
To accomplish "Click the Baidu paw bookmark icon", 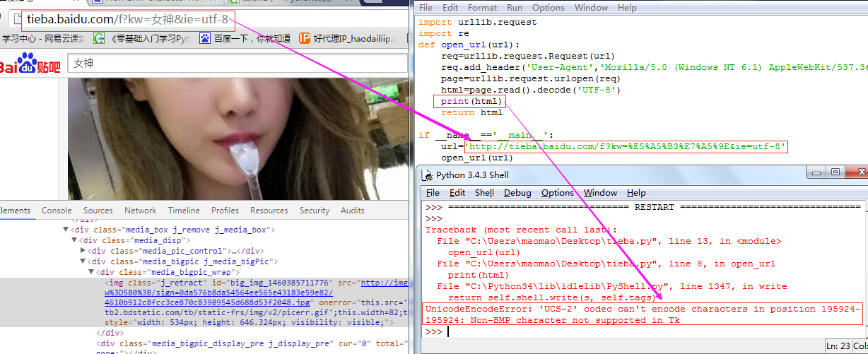I will pos(205,38).
